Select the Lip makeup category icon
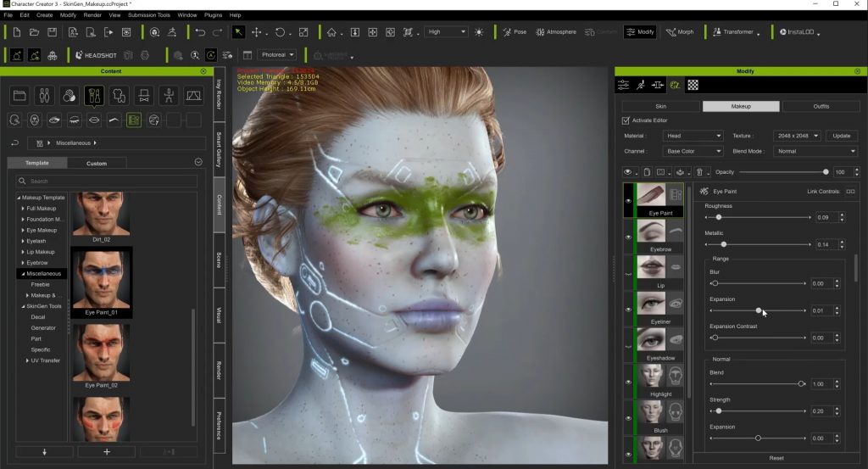The image size is (868, 469). pos(94,120)
